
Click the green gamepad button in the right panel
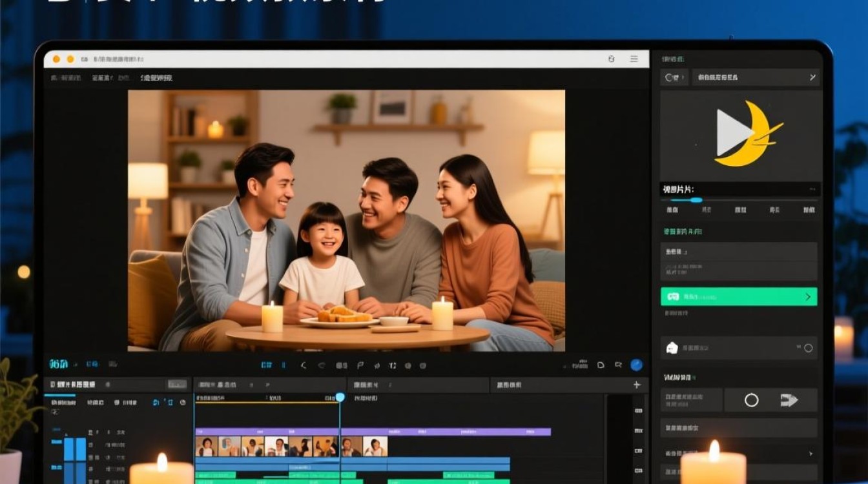(739, 297)
